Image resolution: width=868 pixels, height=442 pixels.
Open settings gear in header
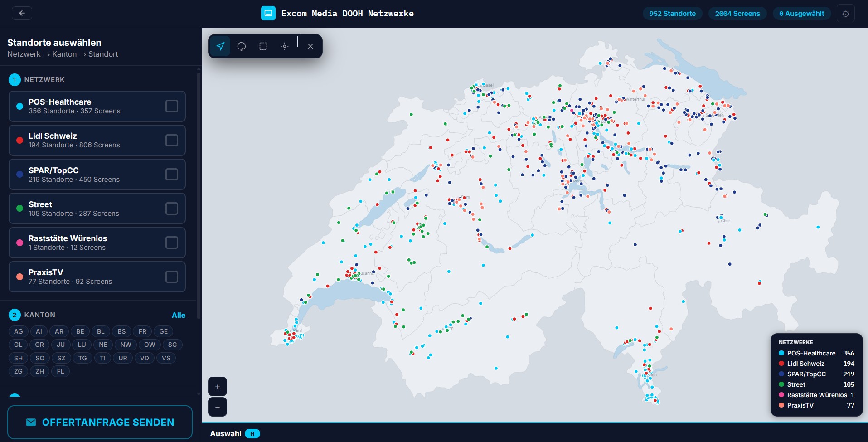click(846, 14)
